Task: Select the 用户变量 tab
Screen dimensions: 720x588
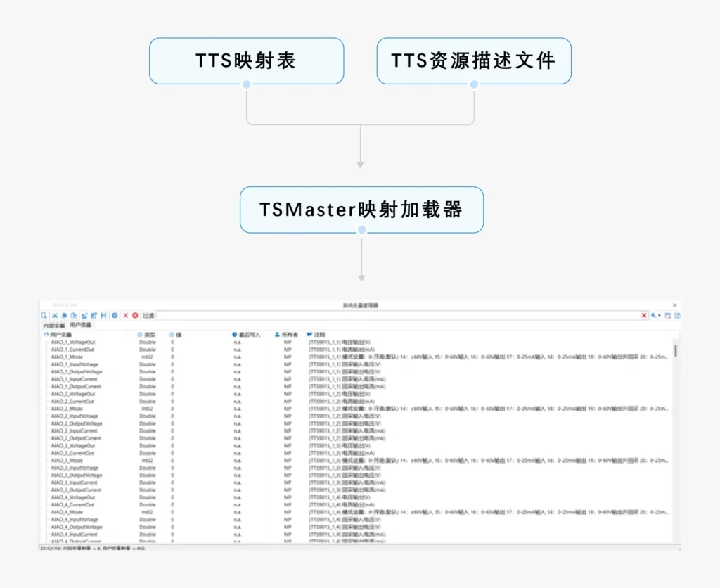Action: click(x=80, y=326)
